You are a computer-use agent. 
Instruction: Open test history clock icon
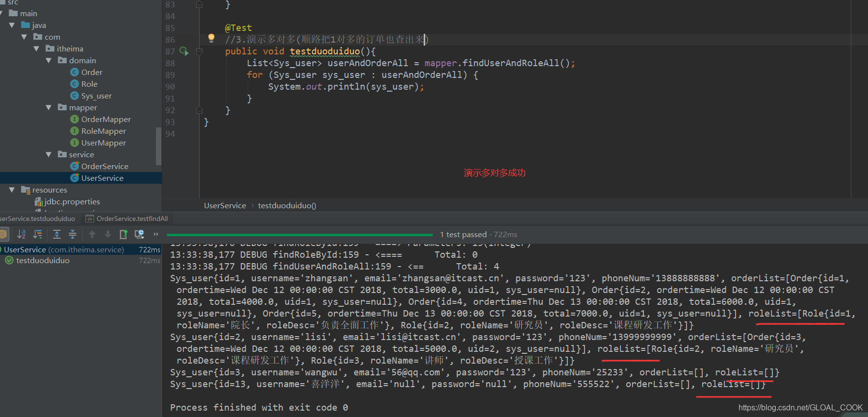tap(139, 234)
